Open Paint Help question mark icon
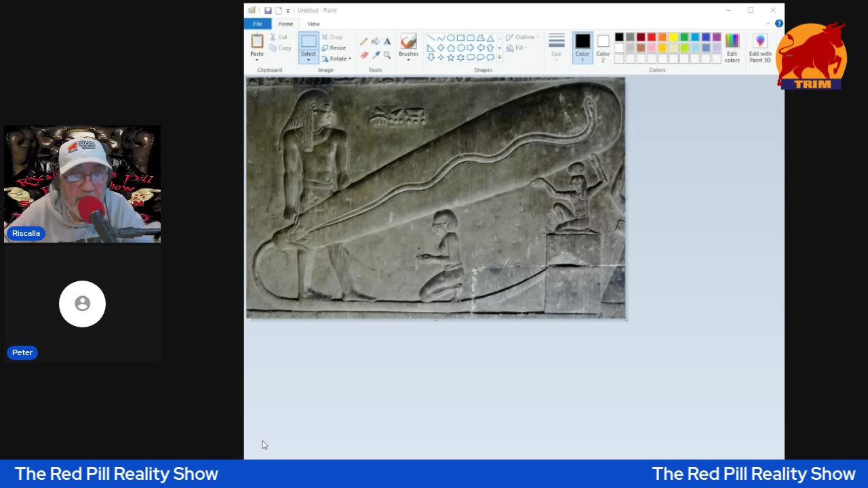868x488 pixels. tap(779, 24)
